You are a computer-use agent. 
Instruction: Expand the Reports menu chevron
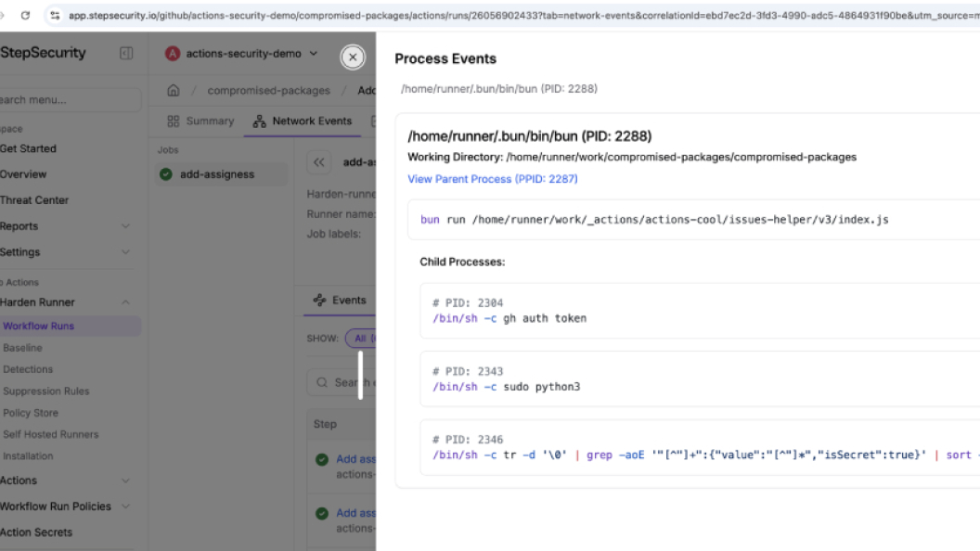125,226
